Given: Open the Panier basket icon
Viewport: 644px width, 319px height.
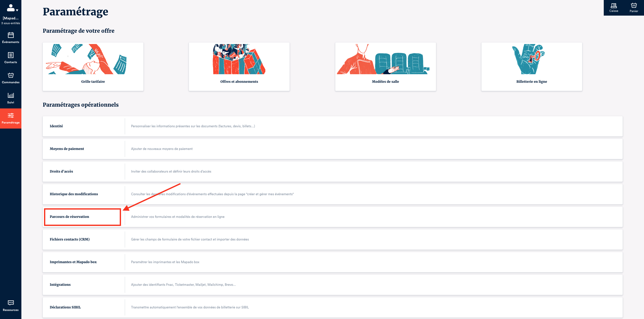Looking at the screenshot, I should 634,6.
